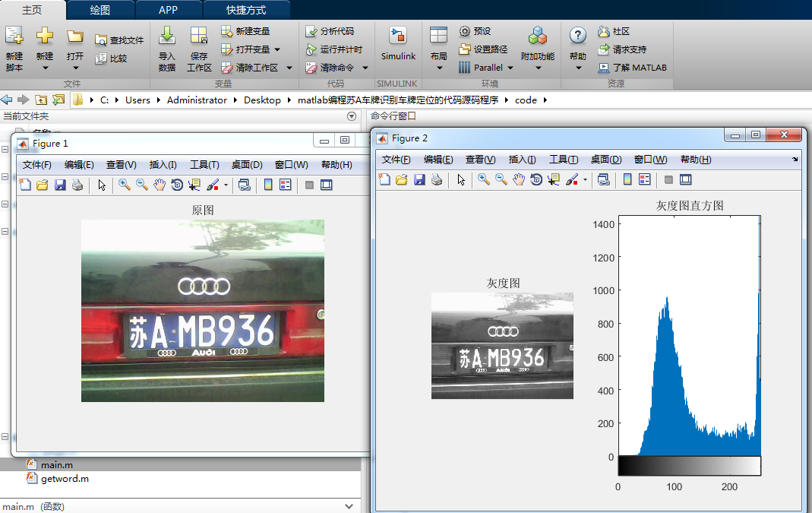
Task: Click Administrator in the address path
Action: [x=197, y=100]
